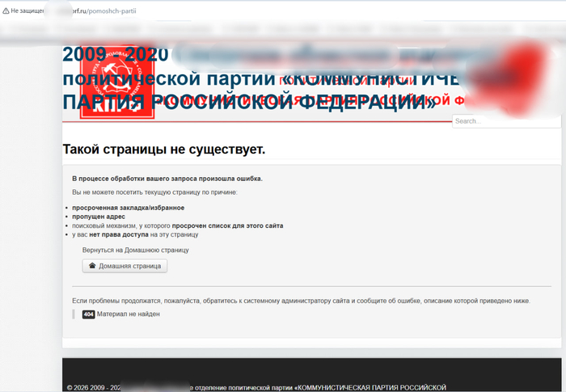Click the Если проблемы продолжатся paragraph

pyautogui.click(x=301, y=301)
